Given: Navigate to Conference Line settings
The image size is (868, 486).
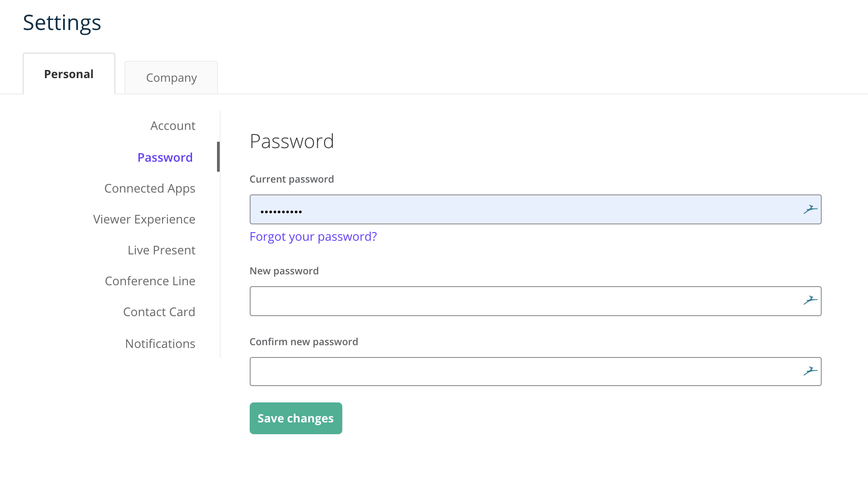Looking at the screenshot, I should point(150,281).
